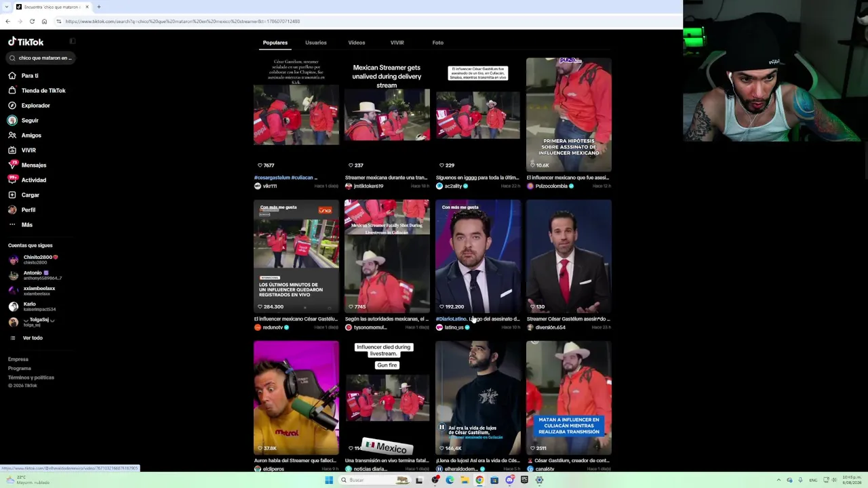
Task: Open the Actividad notifications icon
Action: pos(12,180)
